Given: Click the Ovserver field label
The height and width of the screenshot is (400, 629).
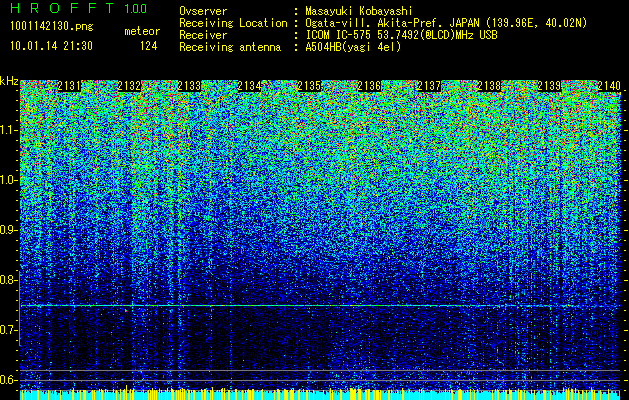Looking at the screenshot, I should [203, 11].
